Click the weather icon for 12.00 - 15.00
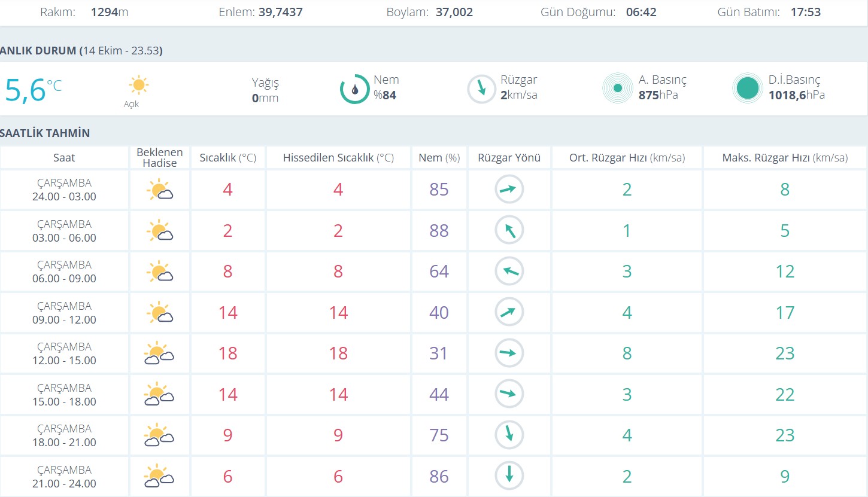The image size is (868, 497). [159, 353]
